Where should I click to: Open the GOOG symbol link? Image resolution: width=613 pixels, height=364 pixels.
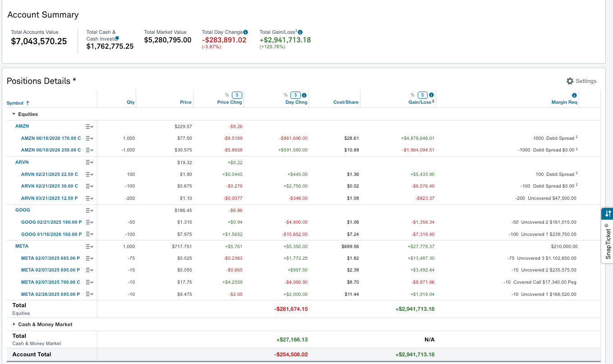pos(23,210)
